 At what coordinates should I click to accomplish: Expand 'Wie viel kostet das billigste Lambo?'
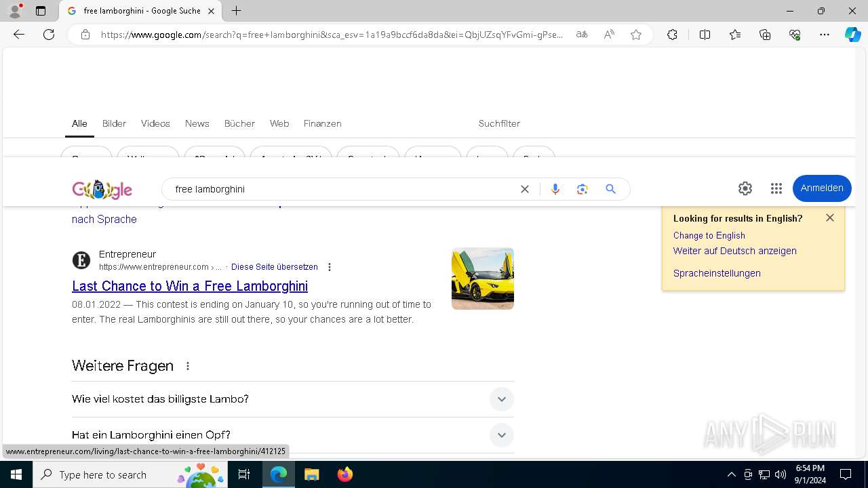(x=293, y=399)
